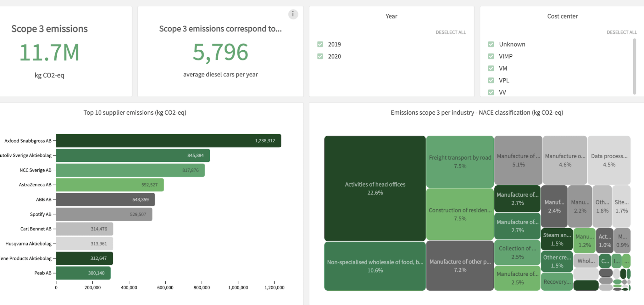The height and width of the screenshot is (305, 644).
Task: Click DESELECT ALL in the Cost center panel
Action: pos(622,32)
